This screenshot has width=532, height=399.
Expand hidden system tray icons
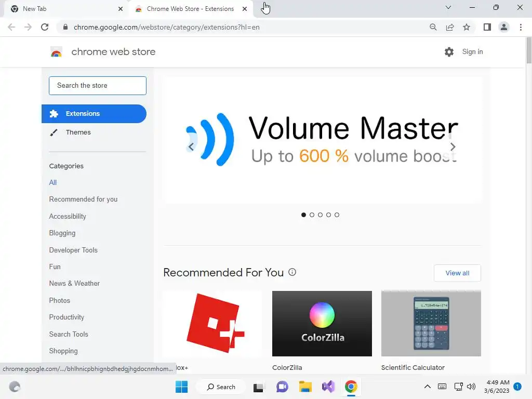(428, 387)
